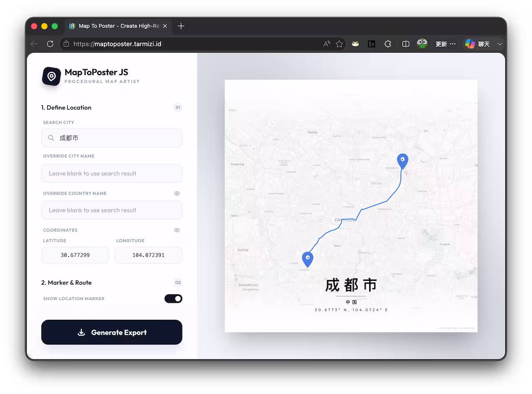532x394 pixels.
Task: Click the black square extension icon
Action: click(371, 44)
